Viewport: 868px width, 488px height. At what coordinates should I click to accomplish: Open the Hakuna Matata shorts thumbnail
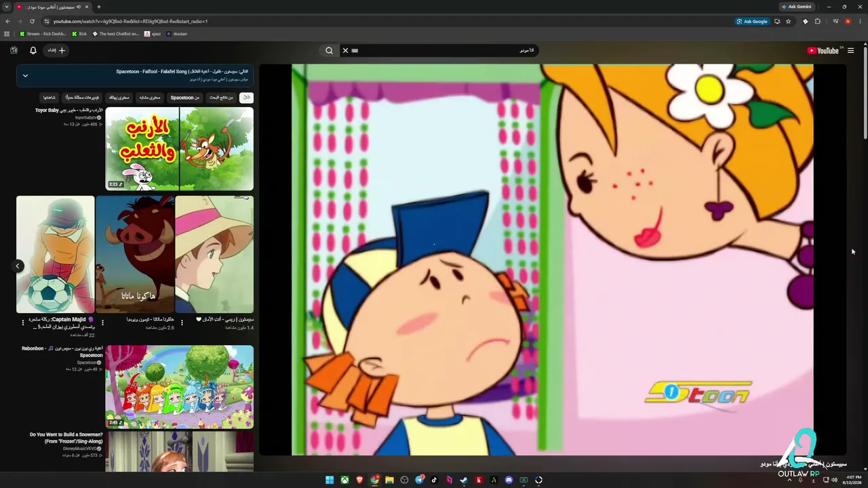tap(135, 254)
